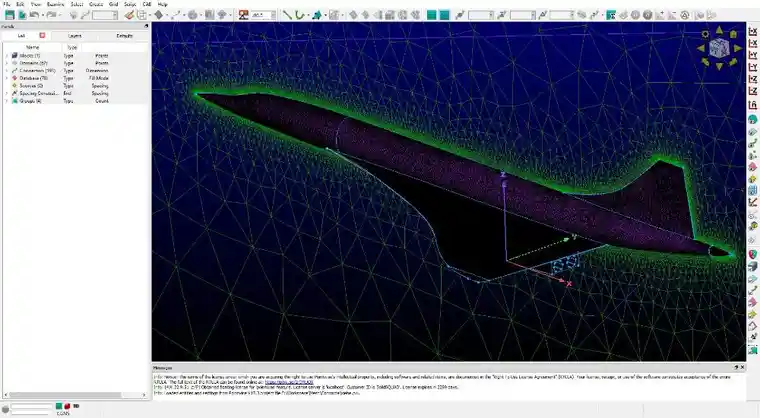Click the up arrow above view cube
760x418 pixels.
(x=719, y=31)
